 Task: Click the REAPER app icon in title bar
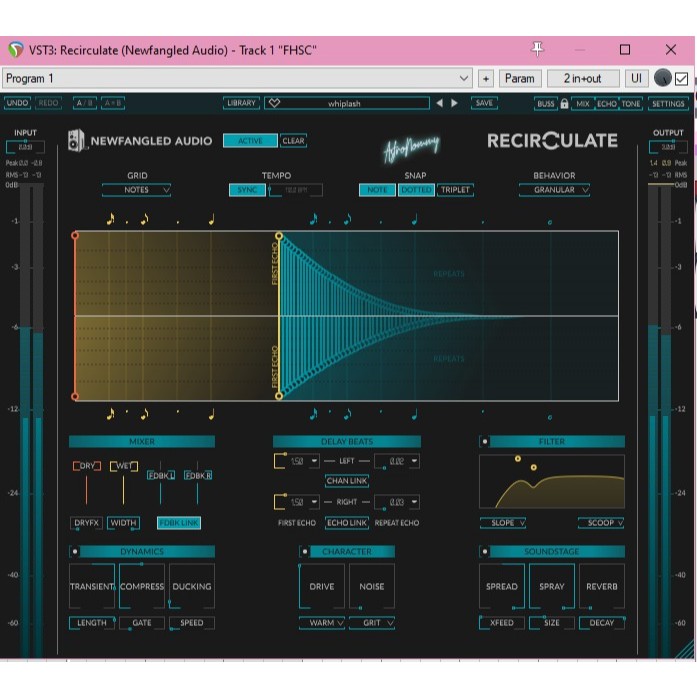point(16,50)
